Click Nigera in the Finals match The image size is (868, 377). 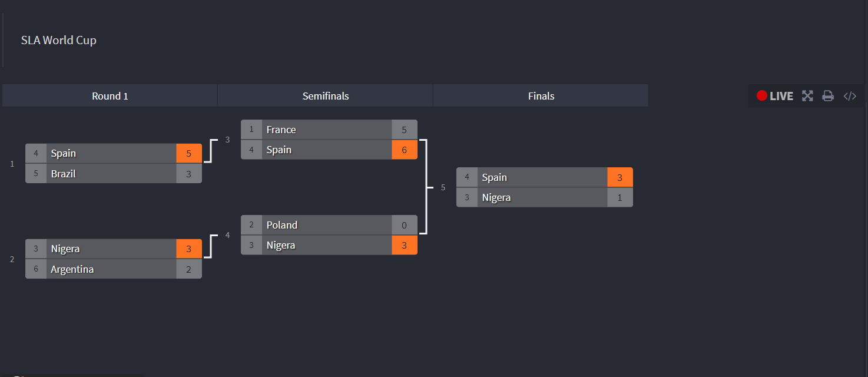click(496, 197)
